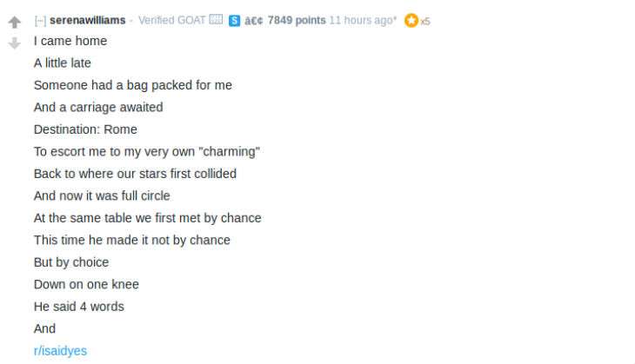Screen dimensions: 635x364
Task: Click the "He said 4 words" line
Action: (x=79, y=307)
